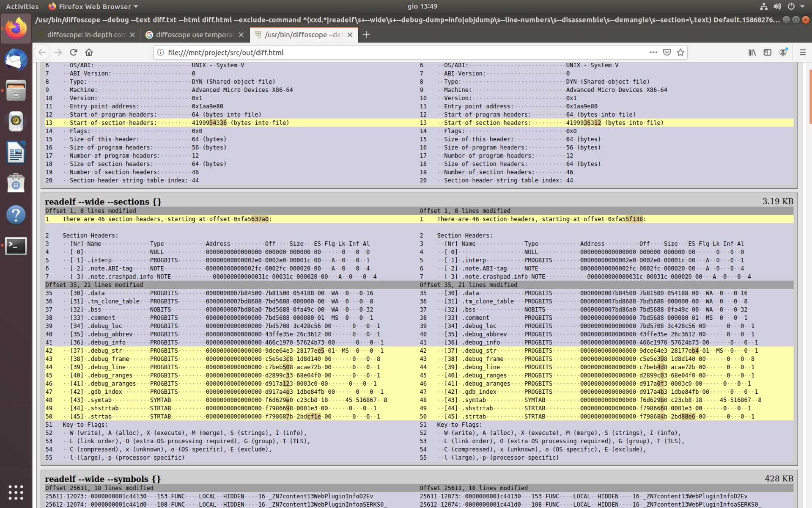Launch Firefox from the dock

tap(16, 28)
